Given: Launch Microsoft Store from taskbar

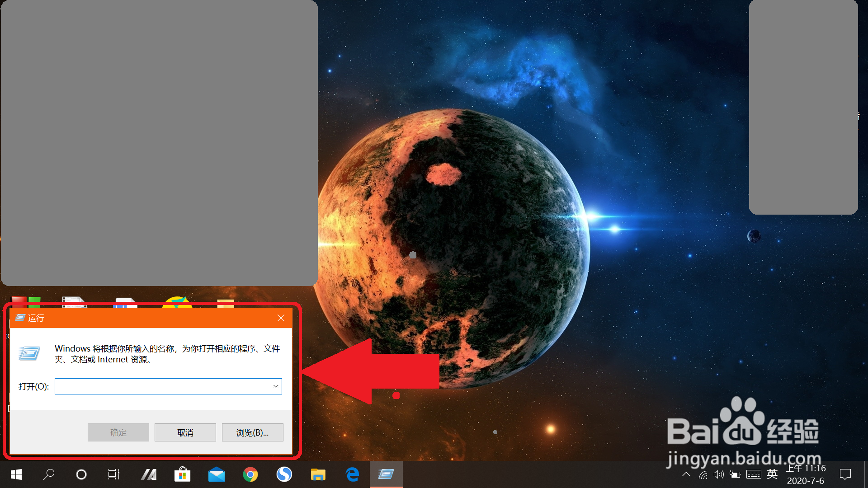Looking at the screenshot, I should [x=182, y=474].
